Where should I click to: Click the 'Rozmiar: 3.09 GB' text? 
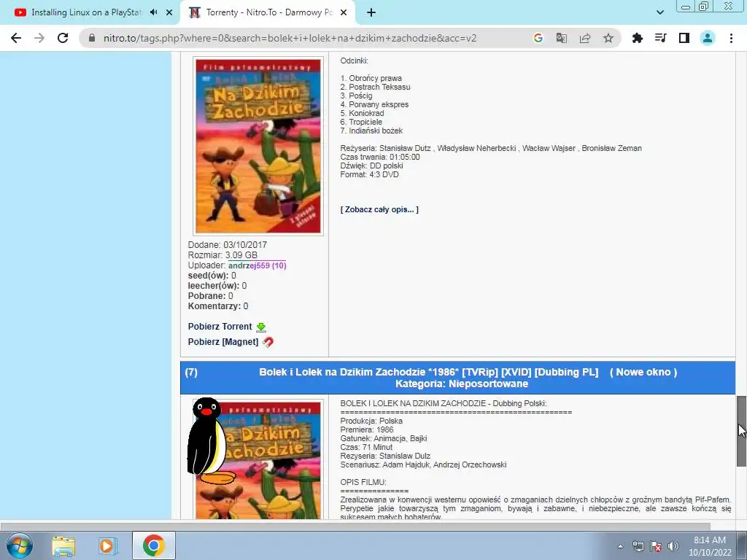tap(222, 255)
